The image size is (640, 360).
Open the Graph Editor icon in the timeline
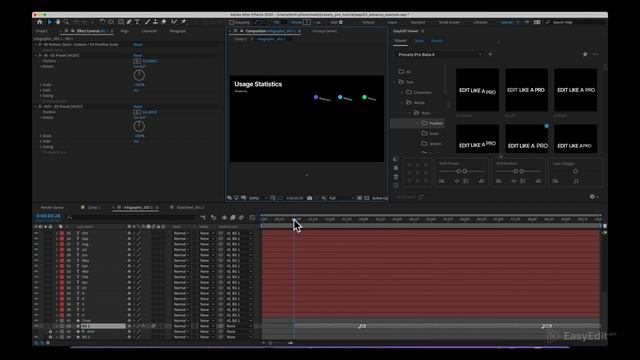[252, 218]
